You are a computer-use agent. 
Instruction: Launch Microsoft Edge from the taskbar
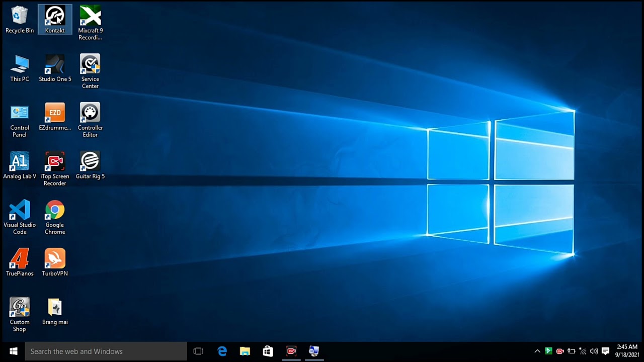click(x=222, y=351)
